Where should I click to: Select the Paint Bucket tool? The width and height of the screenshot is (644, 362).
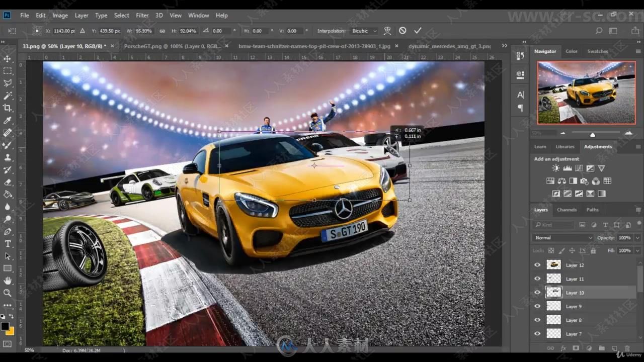(8, 194)
